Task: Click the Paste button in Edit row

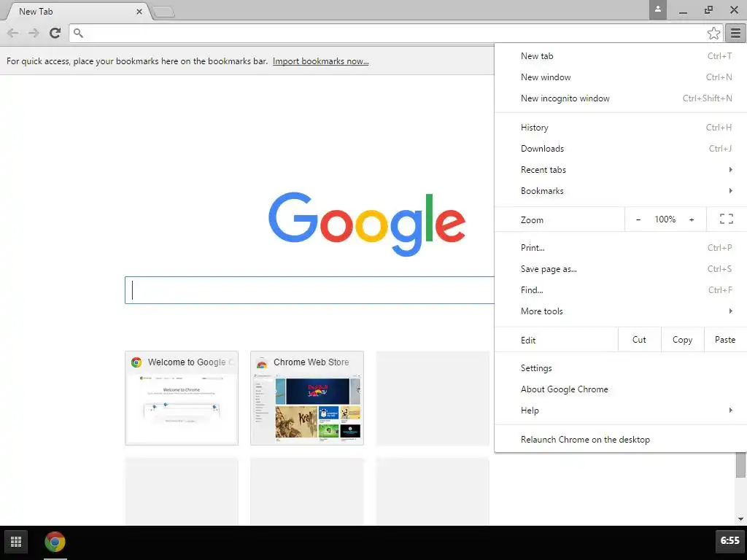Action: point(725,340)
